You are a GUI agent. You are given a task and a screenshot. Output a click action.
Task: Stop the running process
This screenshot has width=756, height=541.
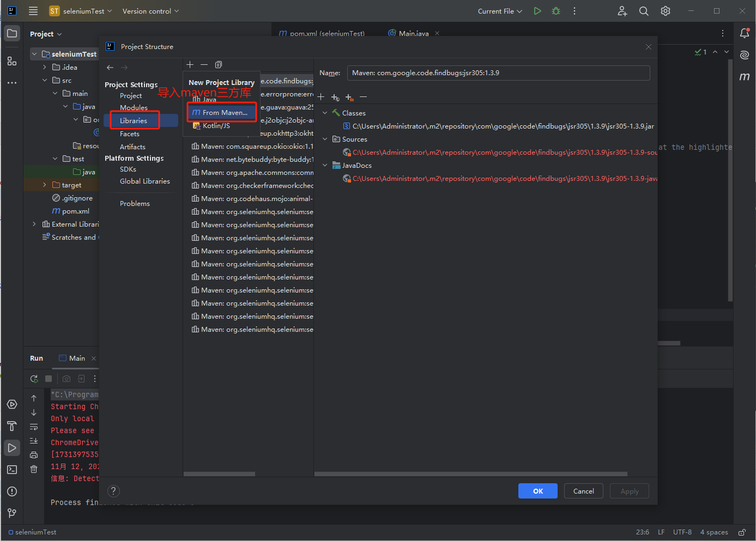[x=49, y=379]
